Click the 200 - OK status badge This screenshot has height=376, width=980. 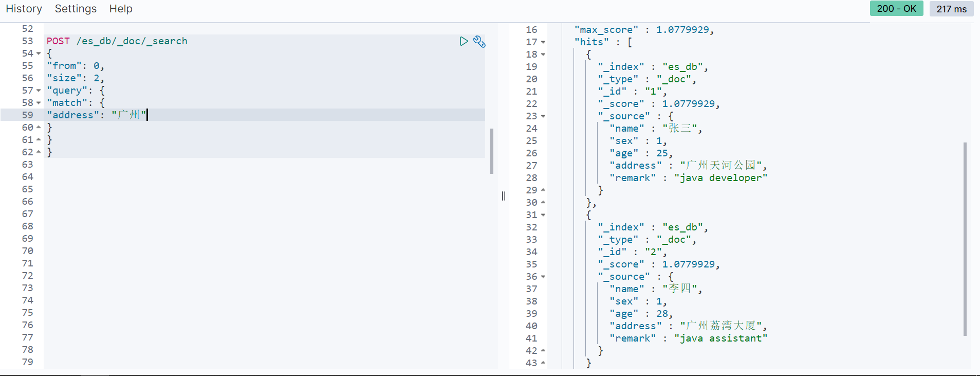pos(896,9)
